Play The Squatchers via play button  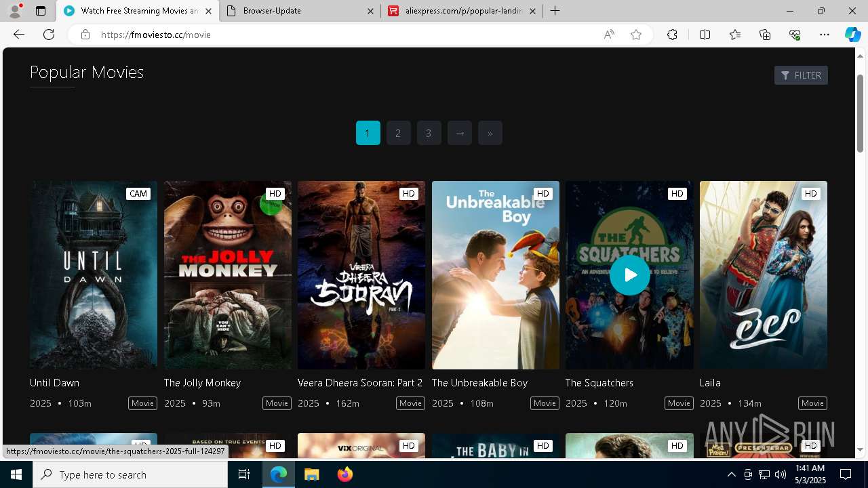tap(629, 275)
